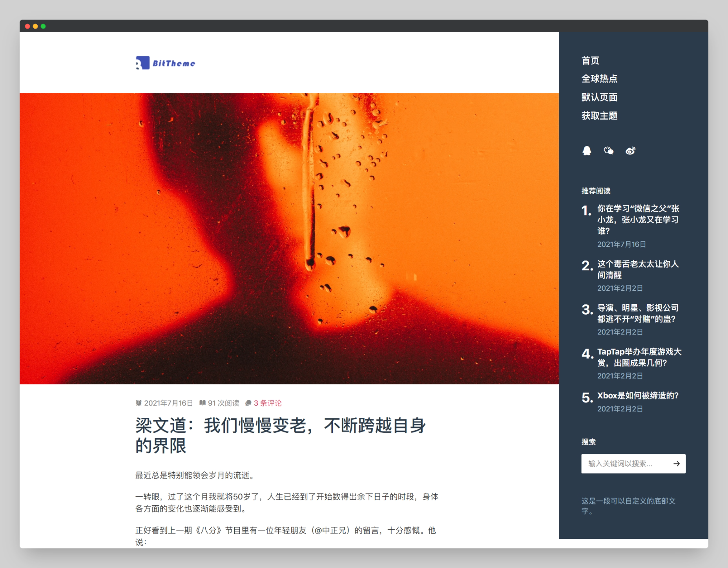Image resolution: width=728 pixels, height=568 pixels.
Task: Click the green maximize window button
Action: point(43,26)
